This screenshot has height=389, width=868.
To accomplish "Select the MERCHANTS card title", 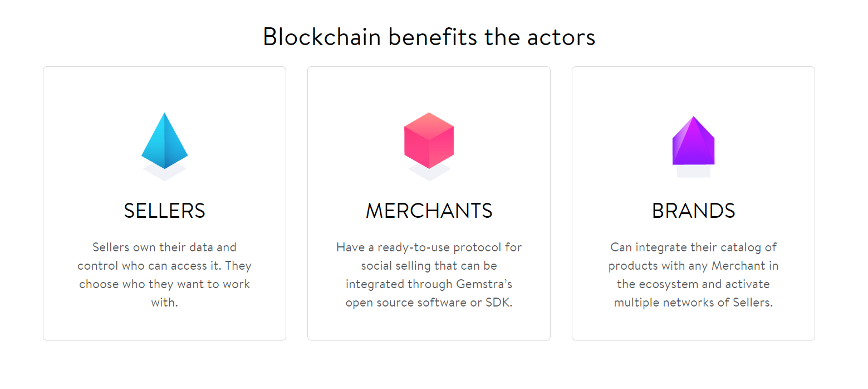I will click(x=429, y=211).
